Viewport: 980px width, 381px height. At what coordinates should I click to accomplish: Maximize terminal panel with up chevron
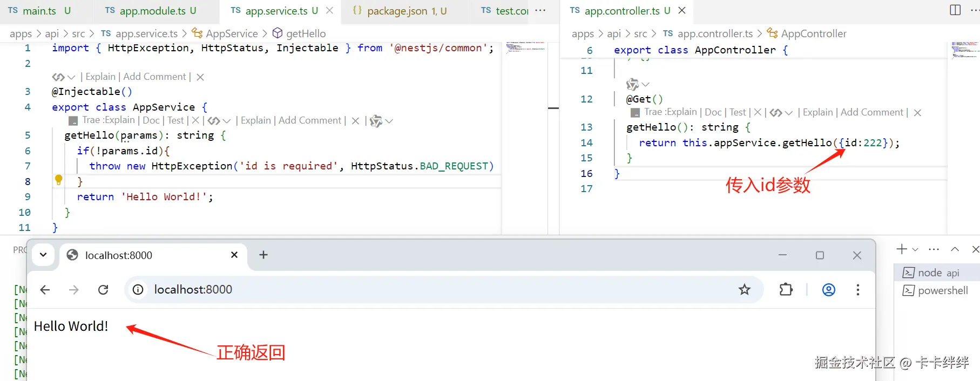coord(955,249)
